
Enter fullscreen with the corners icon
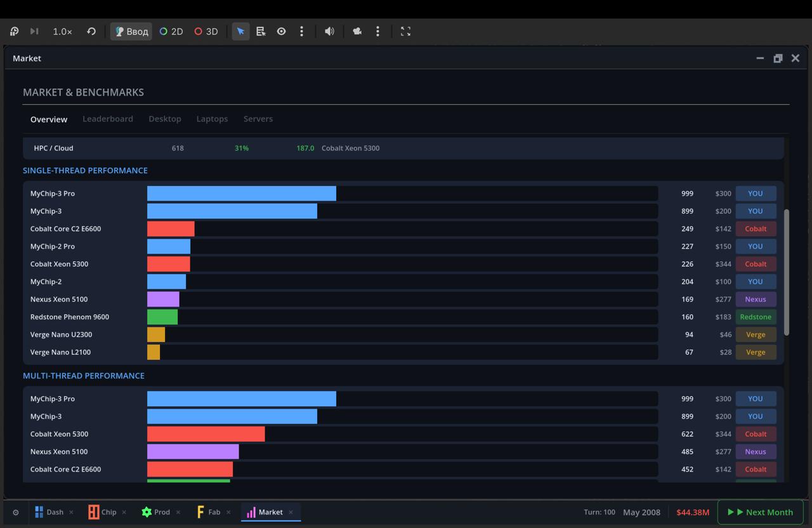[405, 31]
